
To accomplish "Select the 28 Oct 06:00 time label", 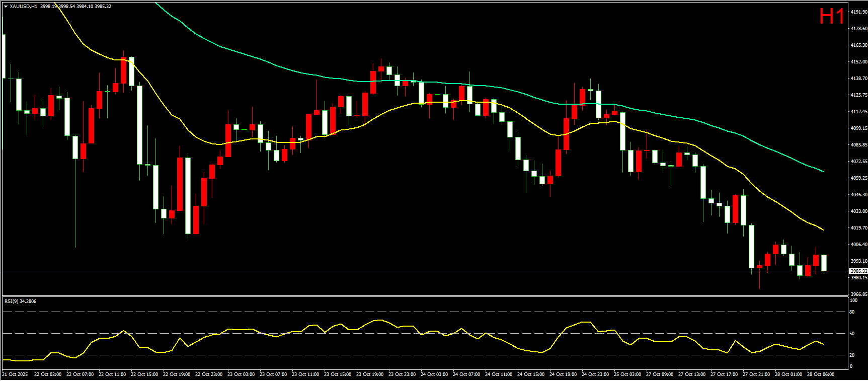I will pyautogui.click(x=820, y=374).
